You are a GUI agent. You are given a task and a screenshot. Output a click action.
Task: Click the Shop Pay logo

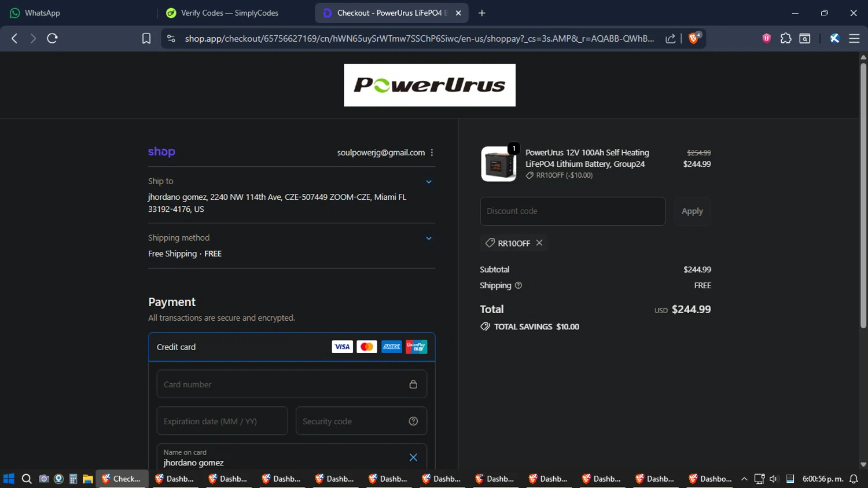(x=161, y=152)
